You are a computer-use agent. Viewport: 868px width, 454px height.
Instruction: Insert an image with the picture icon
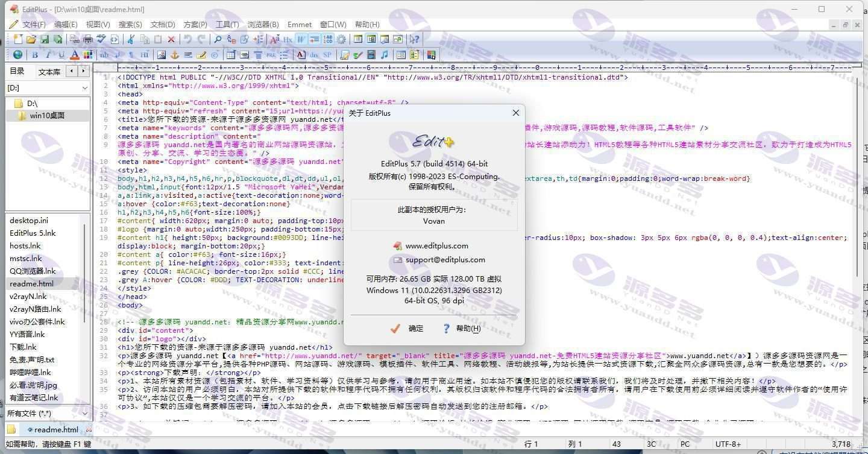click(x=162, y=55)
